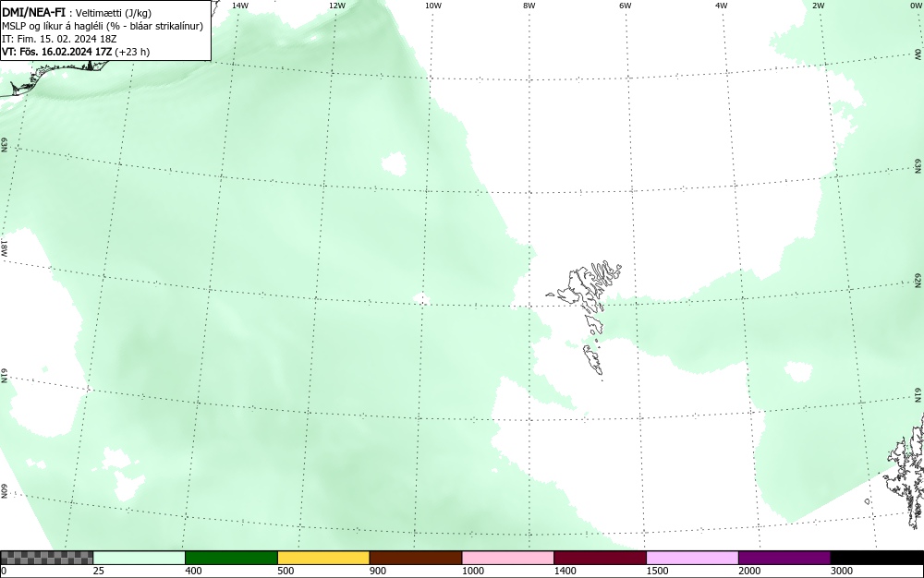Click the DMI/NEA-FI title text
This screenshot has width=924, height=578.
(33, 12)
